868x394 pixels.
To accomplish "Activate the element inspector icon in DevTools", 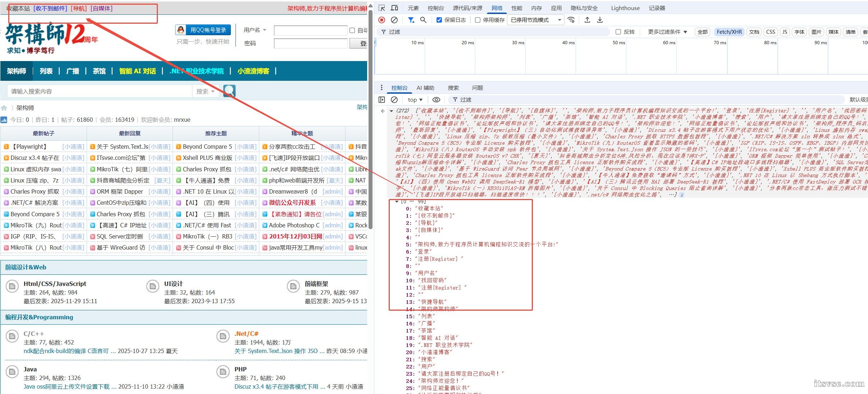I will tap(382, 8).
